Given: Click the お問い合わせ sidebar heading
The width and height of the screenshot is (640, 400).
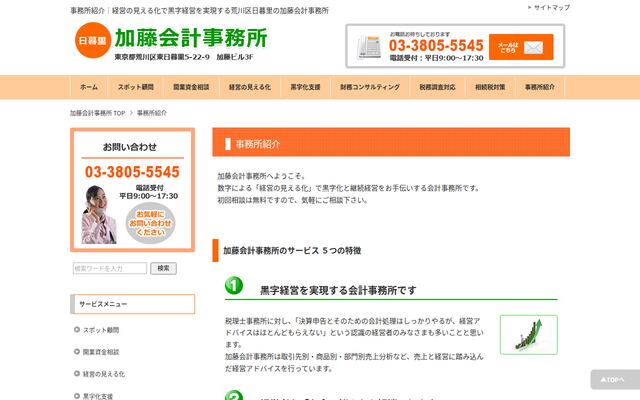Looking at the screenshot, I should pyautogui.click(x=130, y=147).
